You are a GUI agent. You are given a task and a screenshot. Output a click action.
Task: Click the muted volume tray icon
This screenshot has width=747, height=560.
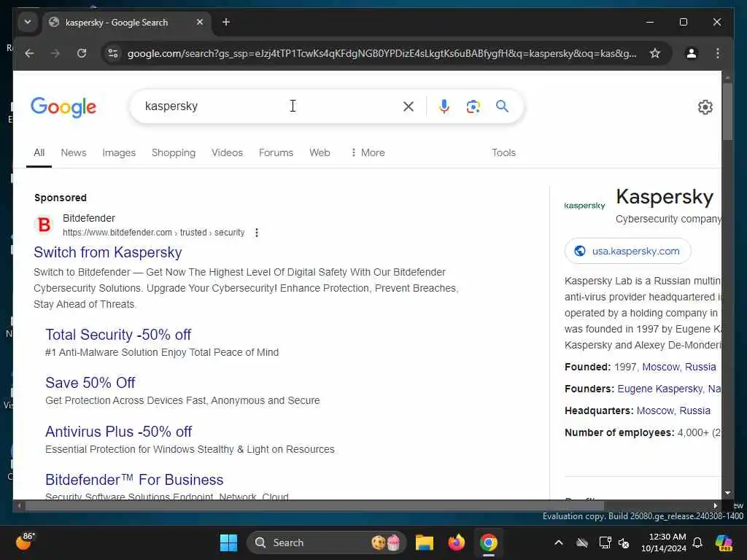pyautogui.click(x=624, y=542)
